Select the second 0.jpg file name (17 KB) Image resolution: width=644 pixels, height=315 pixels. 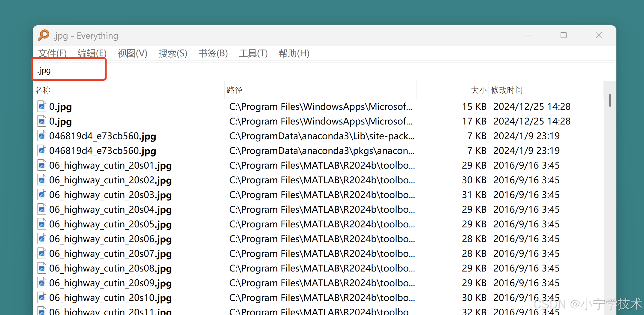pos(61,121)
